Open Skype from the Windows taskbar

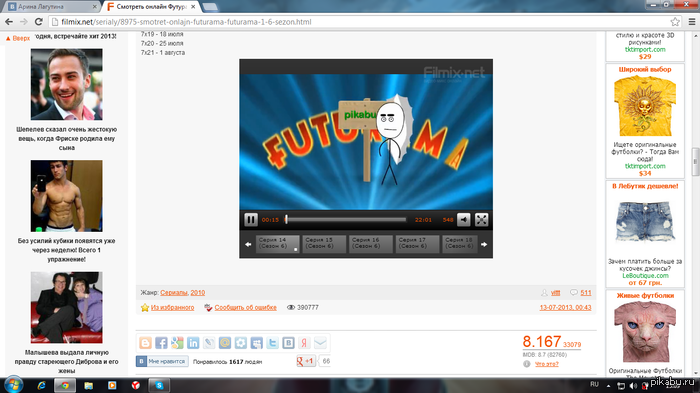159,385
